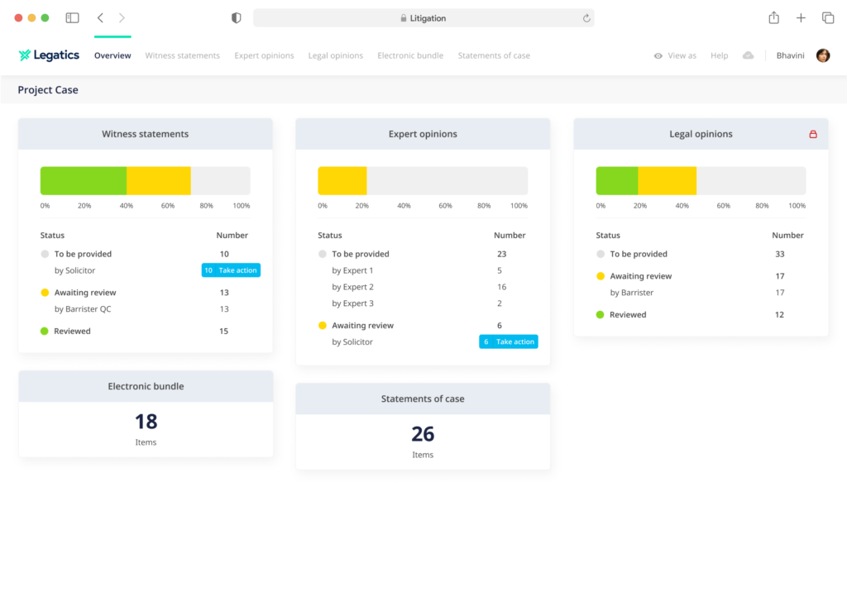
Task: Click the privacy shield icon
Action: pos(236,18)
